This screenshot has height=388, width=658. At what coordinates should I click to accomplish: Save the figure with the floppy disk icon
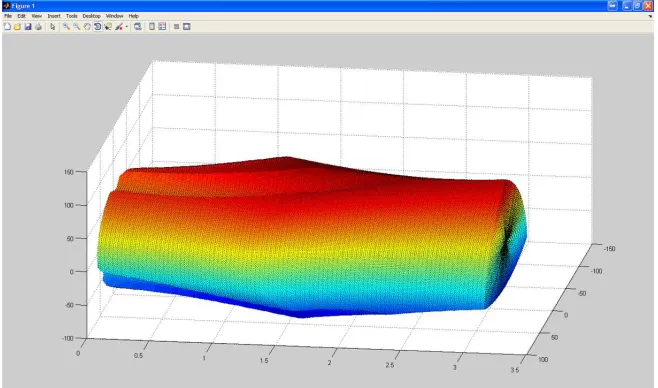tap(28, 27)
